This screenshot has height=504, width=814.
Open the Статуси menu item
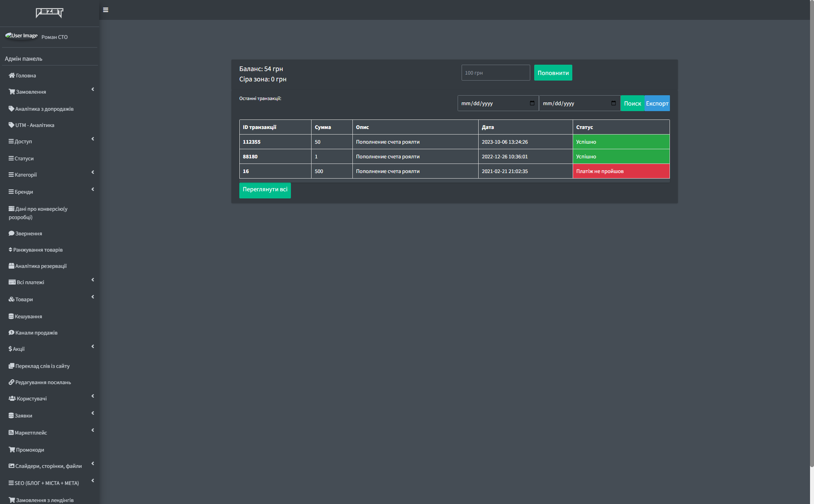pos(50,158)
